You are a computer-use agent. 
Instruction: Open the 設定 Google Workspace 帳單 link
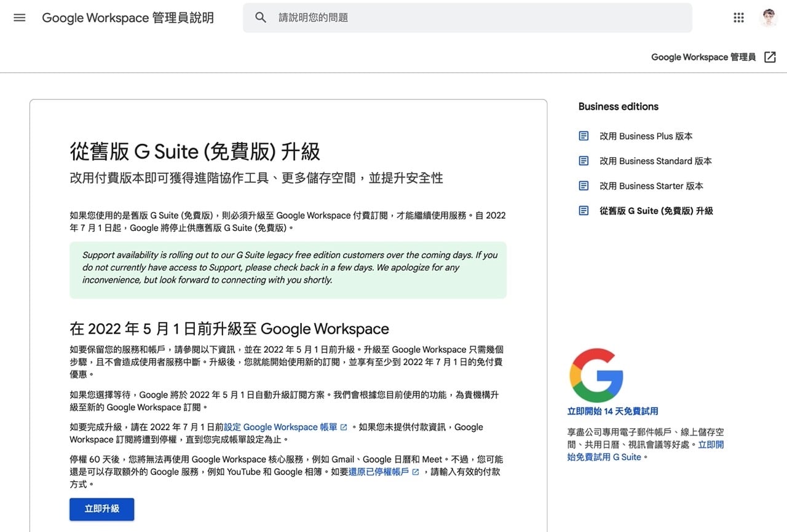(280, 427)
